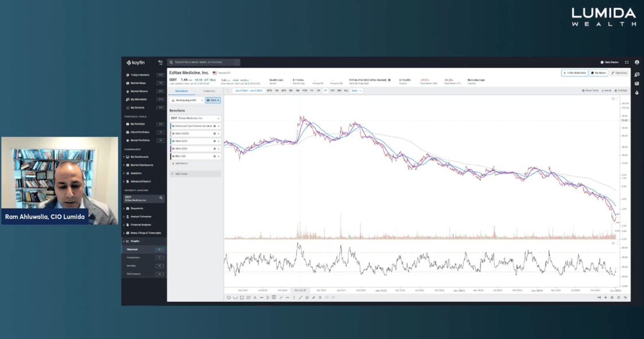644x339 pixels.
Task: Remove the RSI (14D) metric
Action: click(219, 156)
